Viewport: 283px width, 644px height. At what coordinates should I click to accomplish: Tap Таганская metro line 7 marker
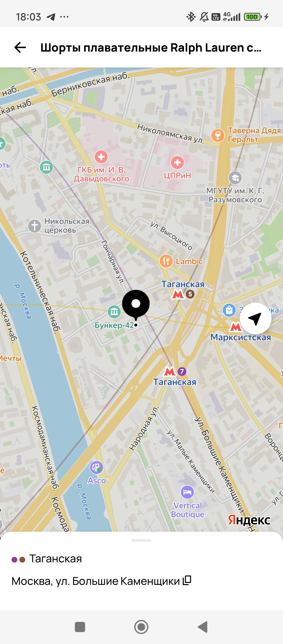pos(175,371)
